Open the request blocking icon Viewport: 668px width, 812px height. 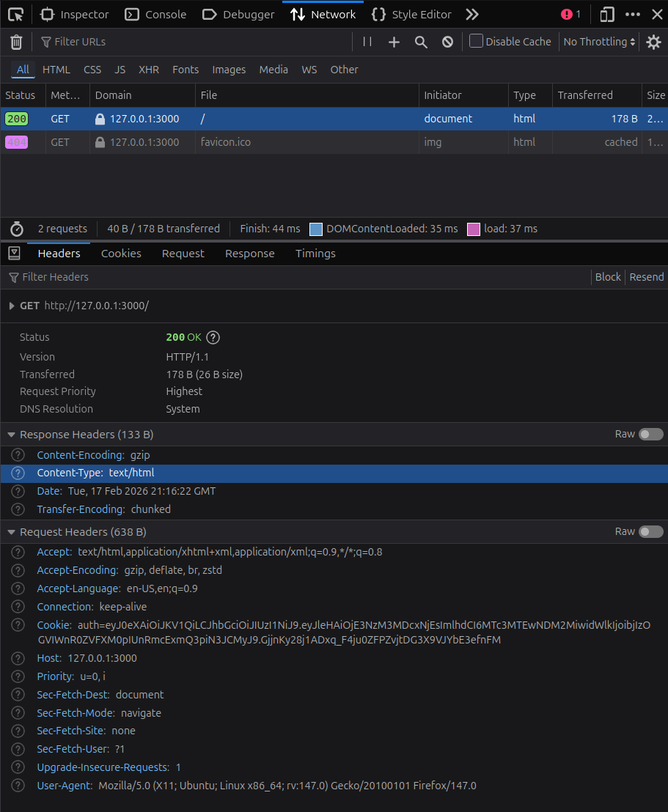(447, 42)
